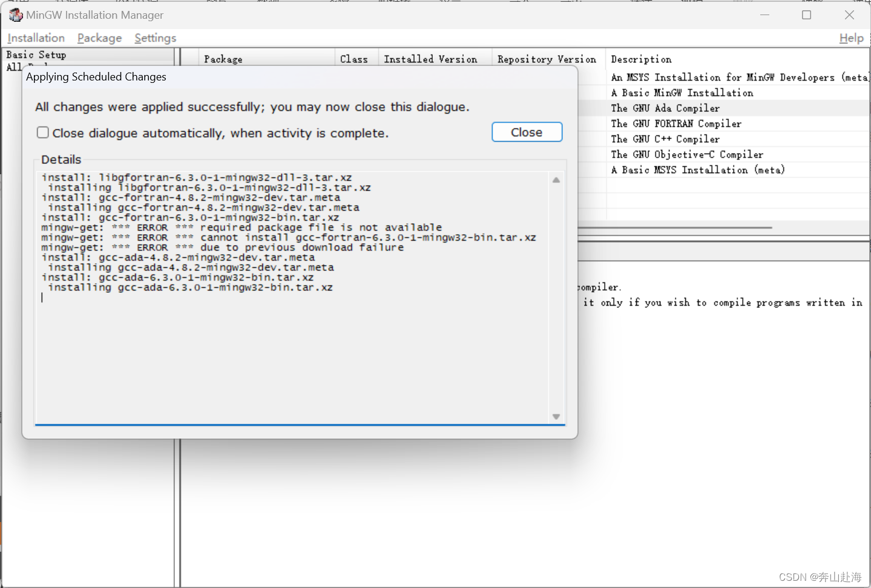Click the Details group label
Screen dimensions: 871x588
(61, 160)
